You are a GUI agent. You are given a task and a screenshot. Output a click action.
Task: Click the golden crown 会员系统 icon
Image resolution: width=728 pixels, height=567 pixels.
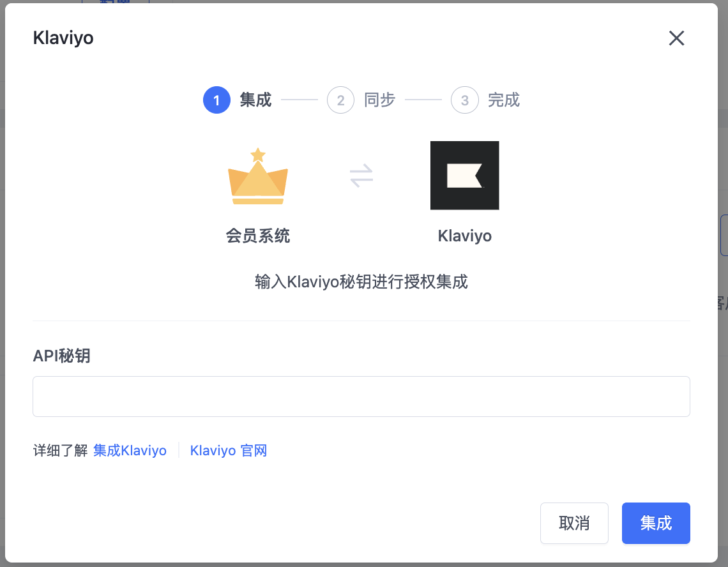point(257,174)
